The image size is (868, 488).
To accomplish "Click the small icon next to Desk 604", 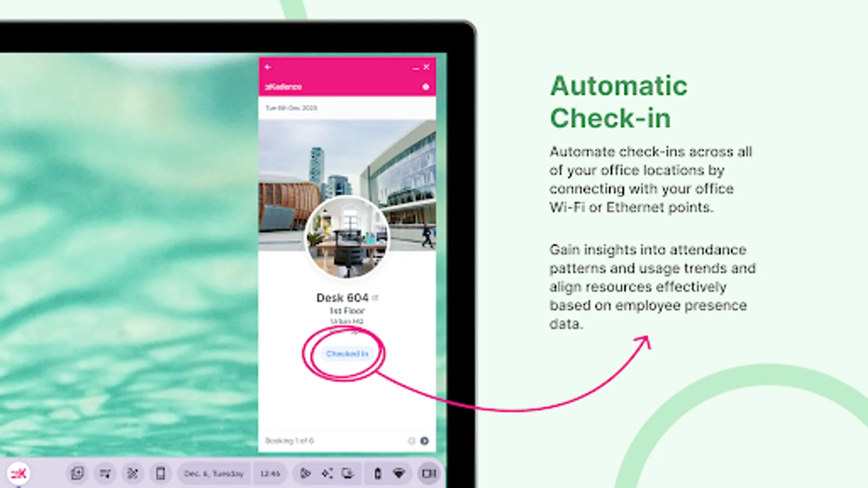I will coord(375,298).
